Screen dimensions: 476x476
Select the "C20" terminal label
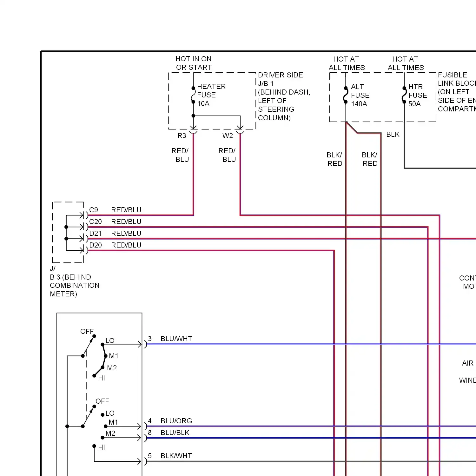click(96, 222)
